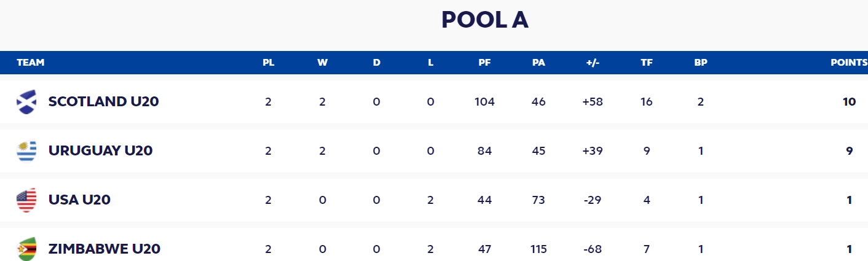Click the Uruguay U20 flag icon
Image resolution: width=868 pixels, height=261 pixels.
point(26,151)
